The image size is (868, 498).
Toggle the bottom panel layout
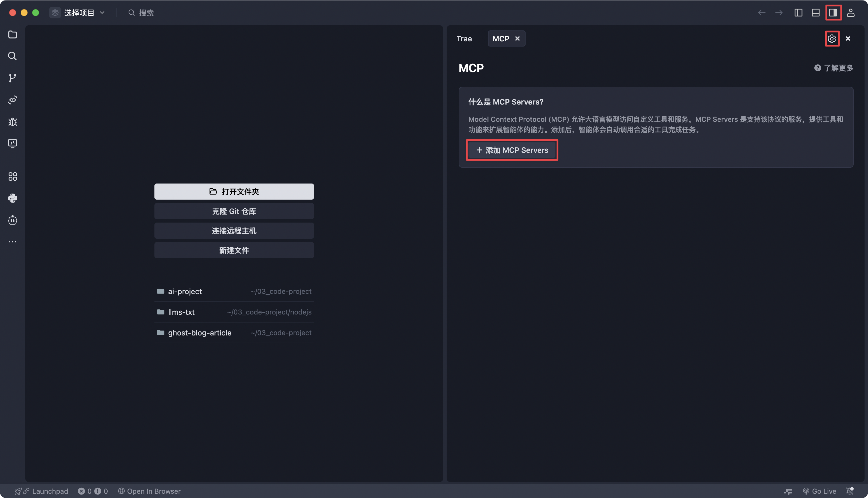pyautogui.click(x=815, y=13)
